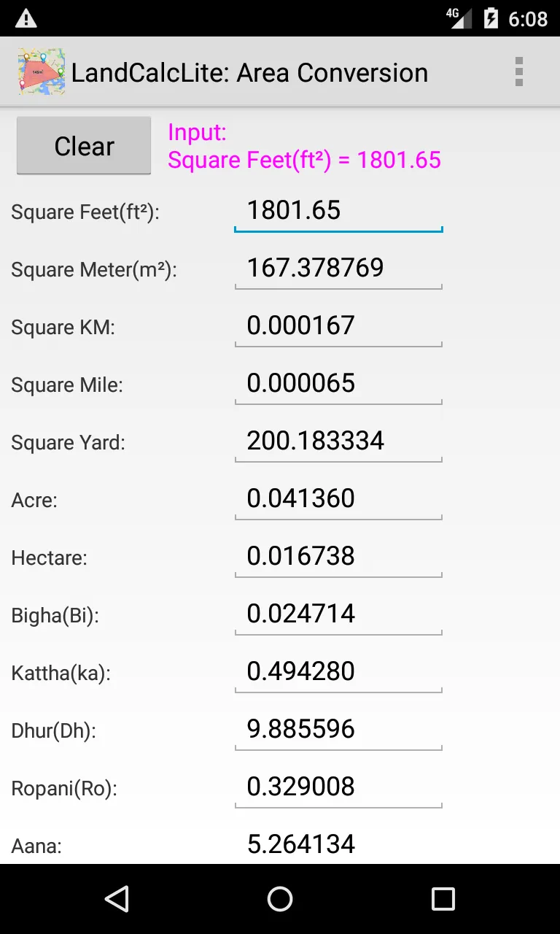
Task: Open recent apps with square button
Action: [443, 899]
